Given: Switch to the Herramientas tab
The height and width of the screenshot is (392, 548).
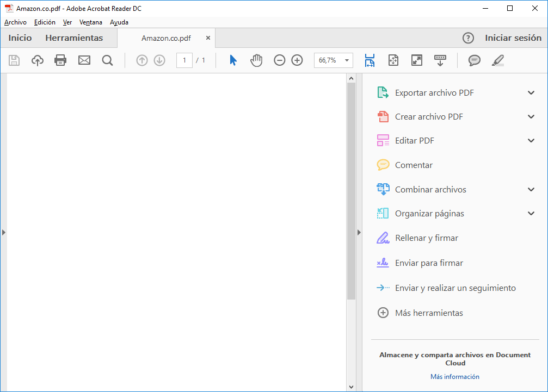Looking at the screenshot, I should click(x=74, y=38).
